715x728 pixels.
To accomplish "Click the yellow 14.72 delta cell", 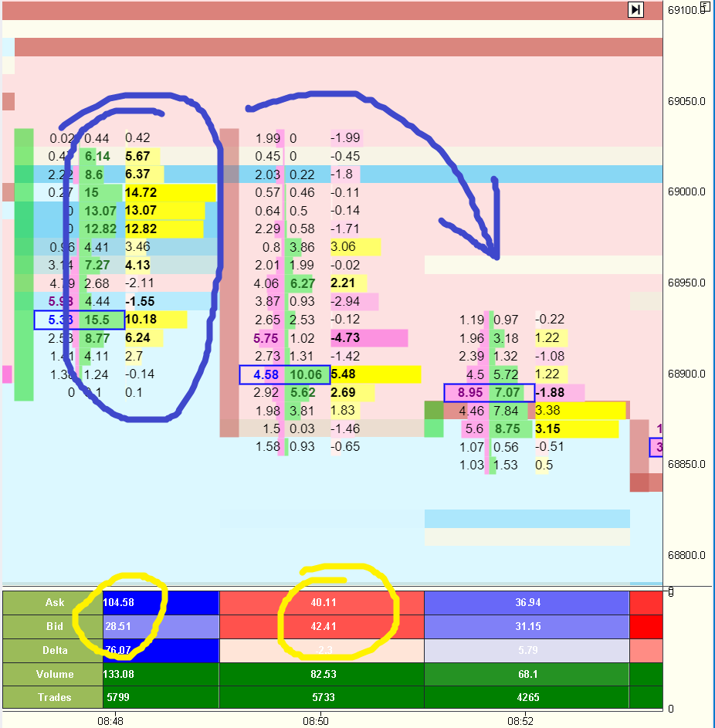I will click(x=141, y=193).
